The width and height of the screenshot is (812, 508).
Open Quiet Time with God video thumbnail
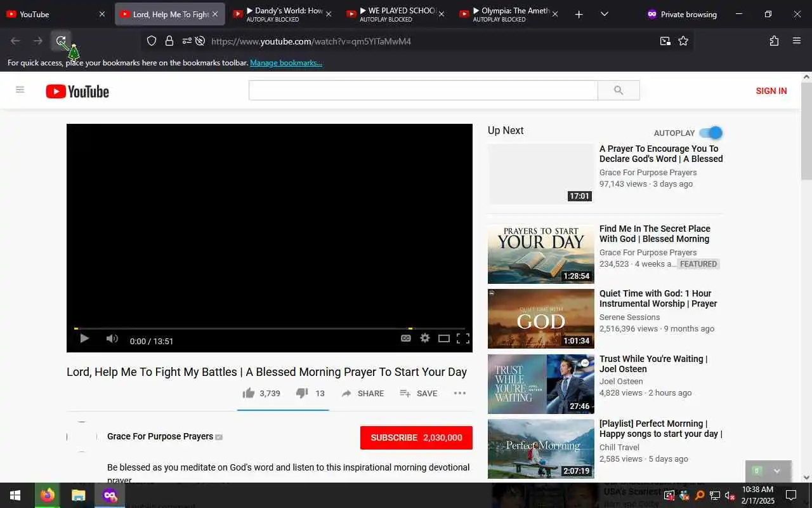click(541, 319)
